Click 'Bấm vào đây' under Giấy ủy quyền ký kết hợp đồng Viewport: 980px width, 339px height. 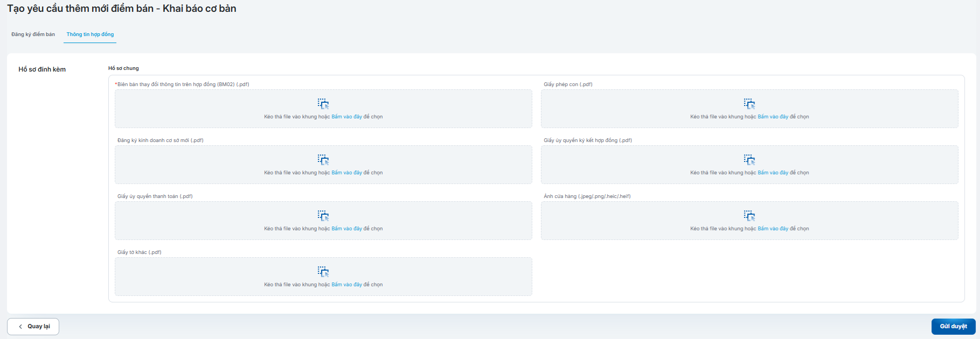(x=773, y=173)
